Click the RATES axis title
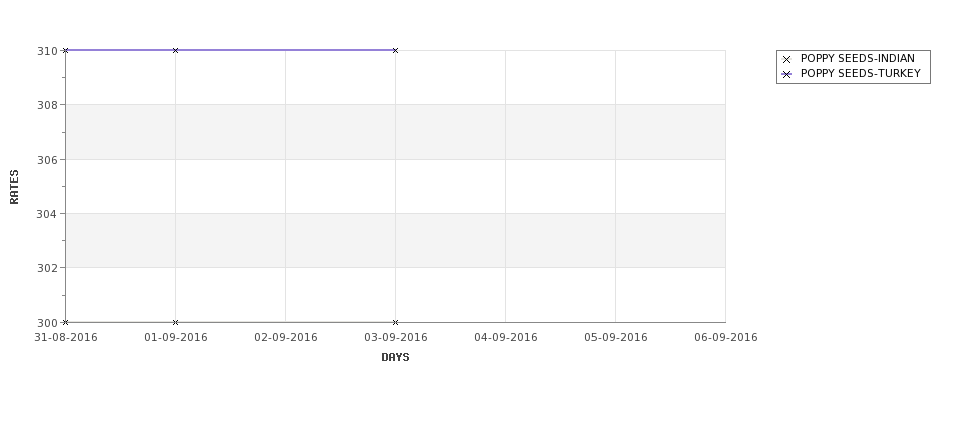This screenshot has width=975, height=429. click(x=14, y=187)
